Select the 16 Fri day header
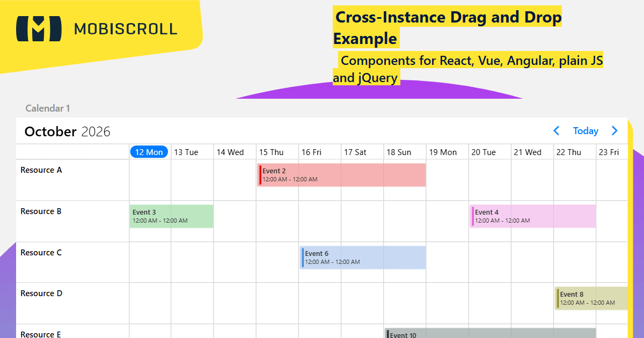The width and height of the screenshot is (644, 338). (x=311, y=152)
